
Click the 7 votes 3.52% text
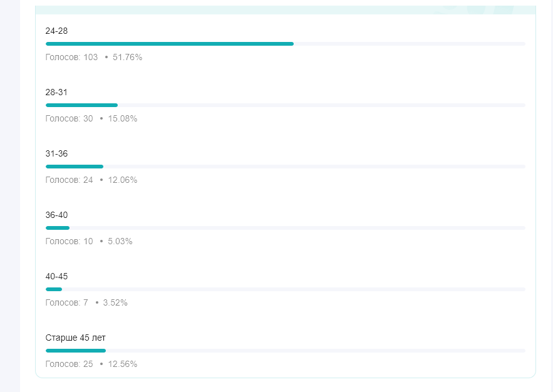coord(86,302)
